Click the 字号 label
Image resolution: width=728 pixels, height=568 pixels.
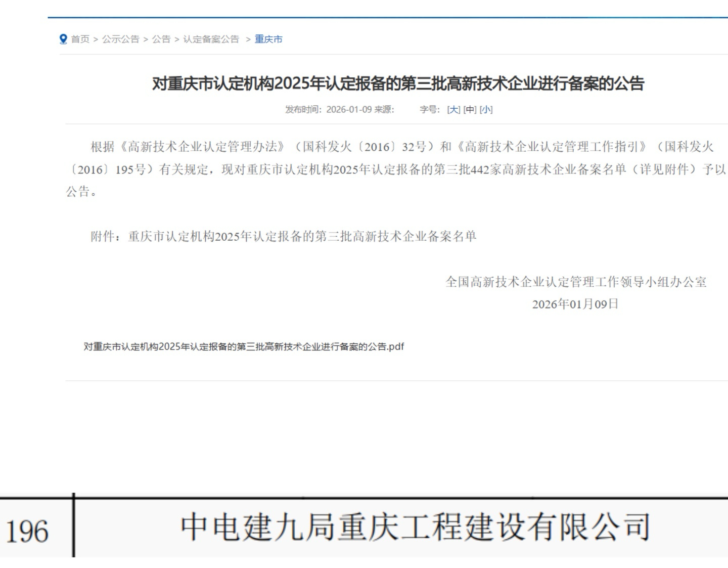[x=429, y=109]
